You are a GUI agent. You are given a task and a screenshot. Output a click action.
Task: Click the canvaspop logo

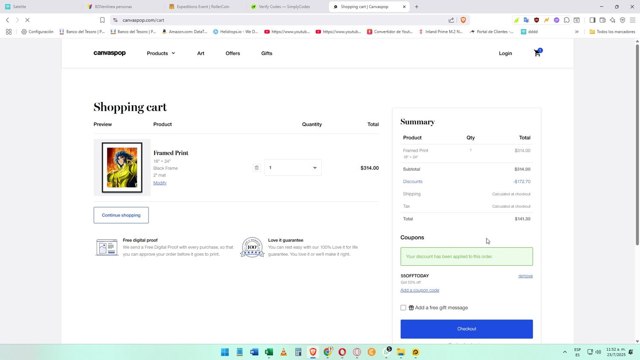109,53
